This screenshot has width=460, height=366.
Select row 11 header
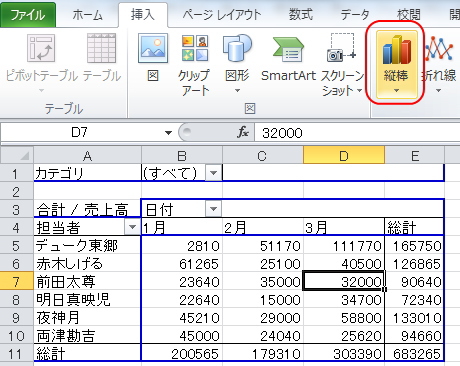(16, 353)
